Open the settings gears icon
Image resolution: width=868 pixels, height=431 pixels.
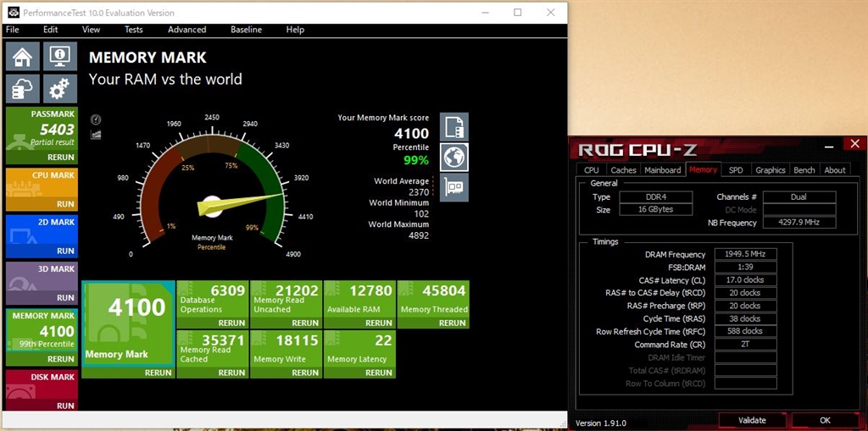coord(60,89)
